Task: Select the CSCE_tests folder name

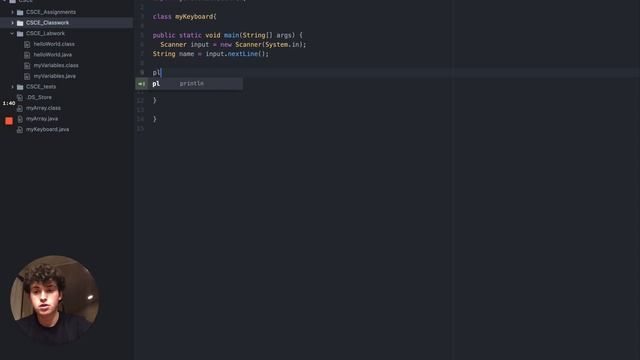Action: (x=41, y=87)
